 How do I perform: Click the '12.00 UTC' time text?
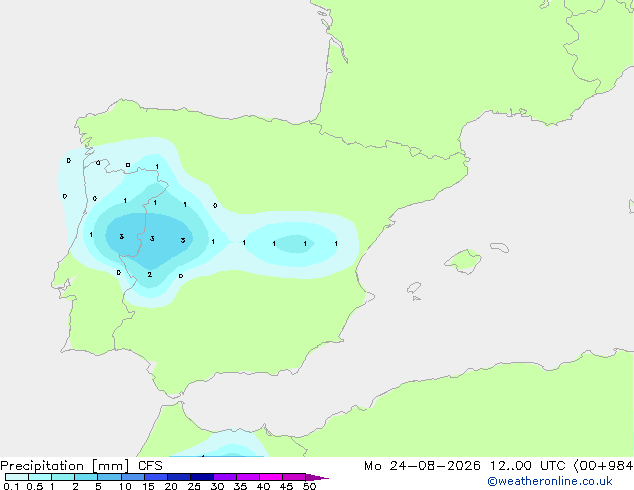[527, 466]
